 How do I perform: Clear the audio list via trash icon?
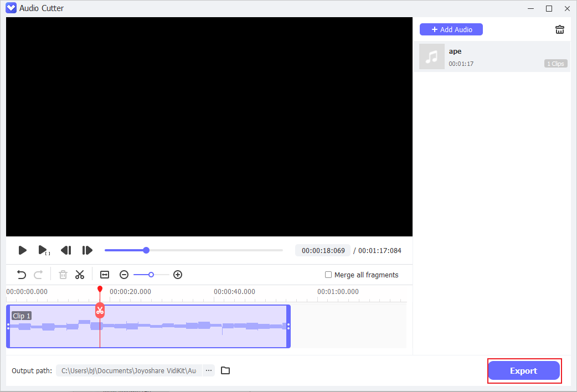click(559, 29)
